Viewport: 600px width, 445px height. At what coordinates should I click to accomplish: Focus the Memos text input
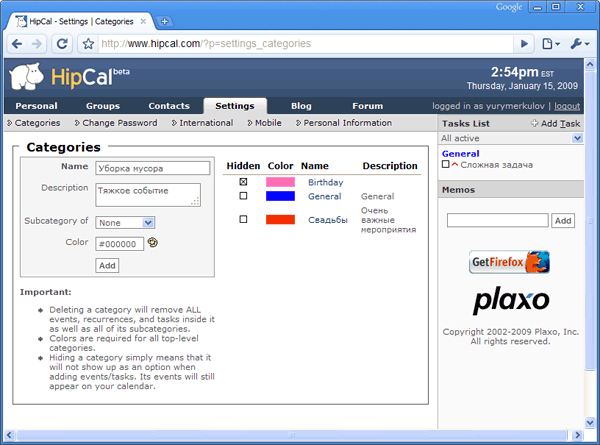497,220
